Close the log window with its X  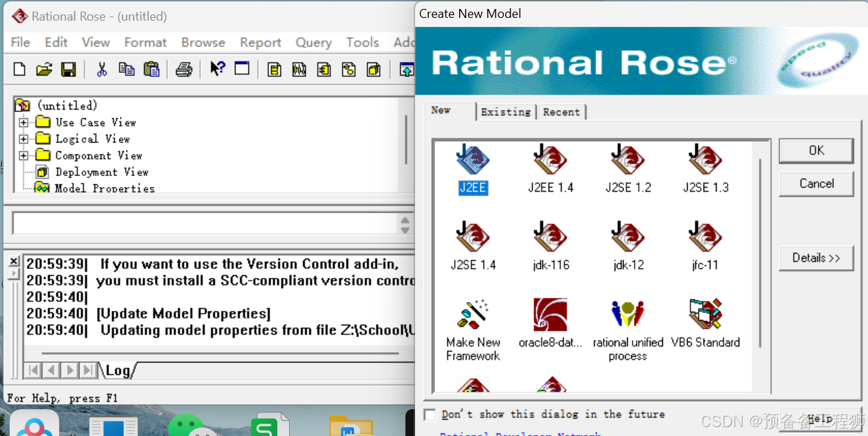[13, 261]
